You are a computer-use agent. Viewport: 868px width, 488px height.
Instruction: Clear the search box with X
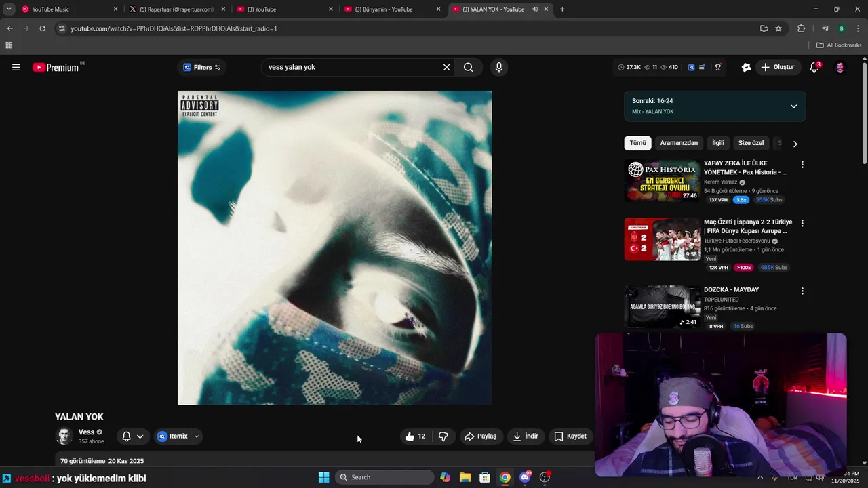click(x=446, y=67)
